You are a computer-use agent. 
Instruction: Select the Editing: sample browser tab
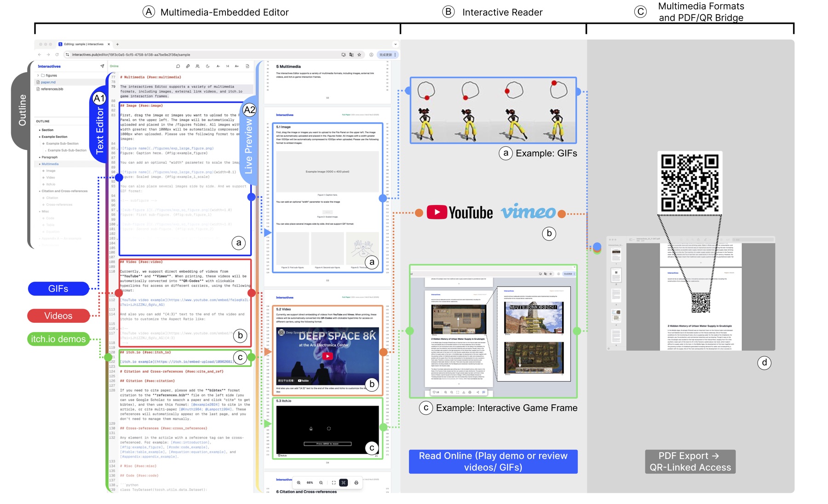tap(83, 44)
